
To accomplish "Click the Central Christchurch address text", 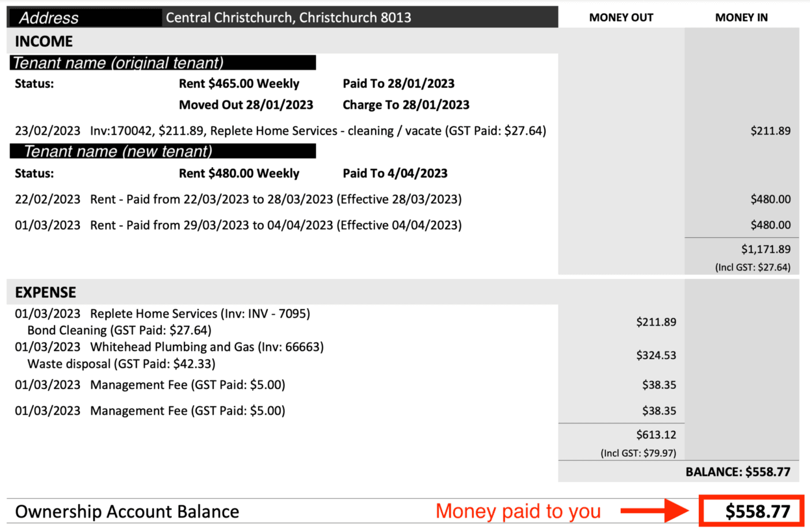I will point(288,18).
